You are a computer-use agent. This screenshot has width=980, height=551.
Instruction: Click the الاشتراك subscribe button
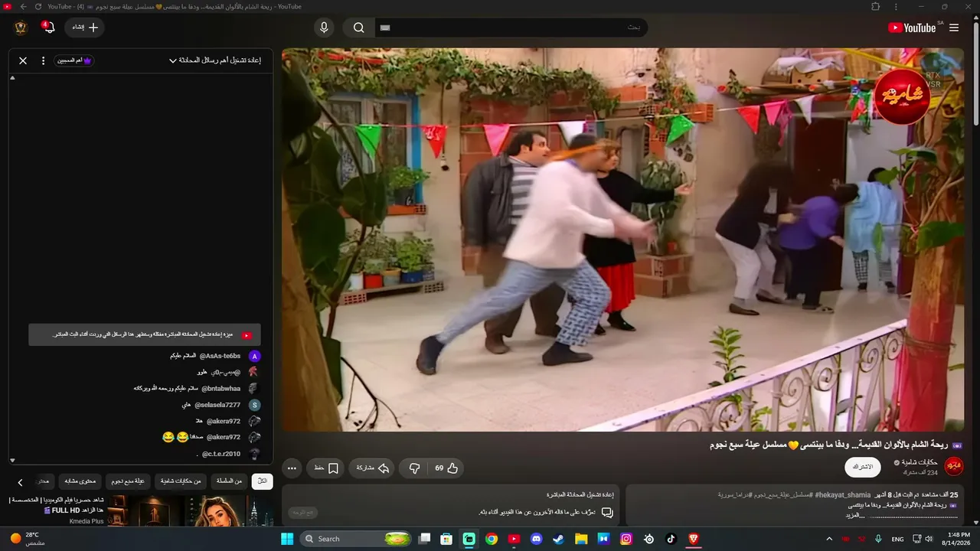(x=863, y=467)
